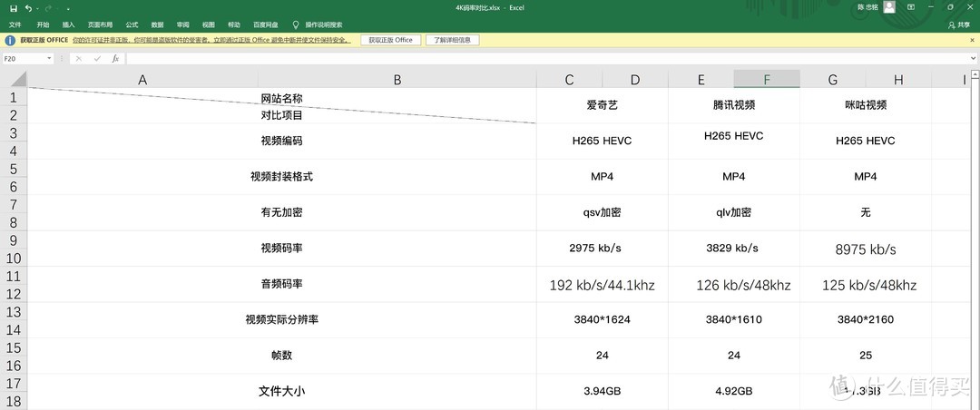Click the 共享 share button
This screenshot has width=980, height=410.
point(960,25)
